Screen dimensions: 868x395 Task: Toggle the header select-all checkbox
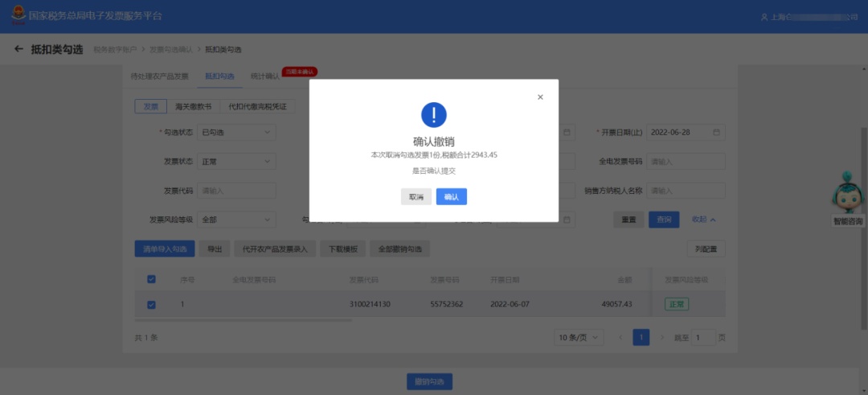(x=151, y=279)
